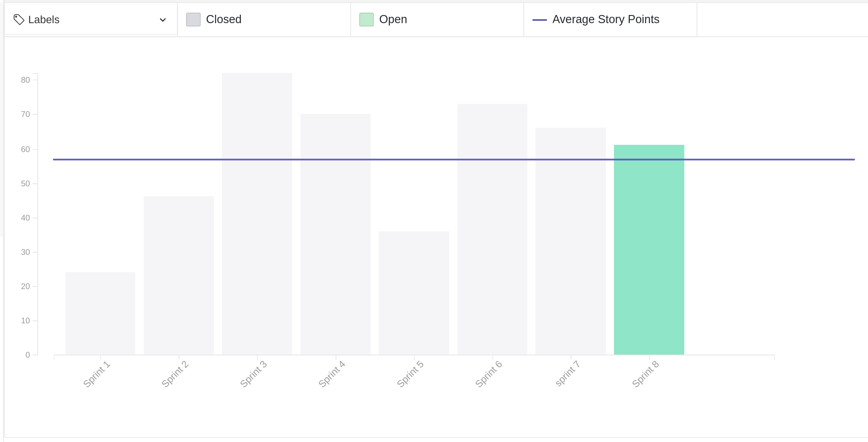This screenshot has height=442, width=868.
Task: Click the grey Closed color swatch
Action: 193,20
